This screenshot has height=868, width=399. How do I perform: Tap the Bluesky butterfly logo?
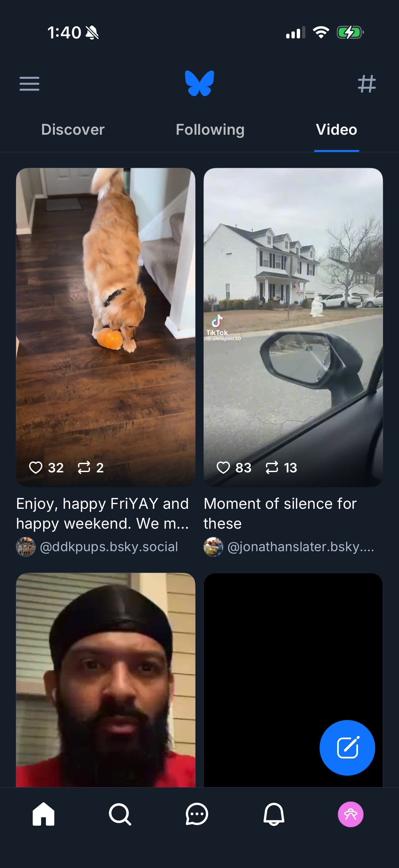199,84
